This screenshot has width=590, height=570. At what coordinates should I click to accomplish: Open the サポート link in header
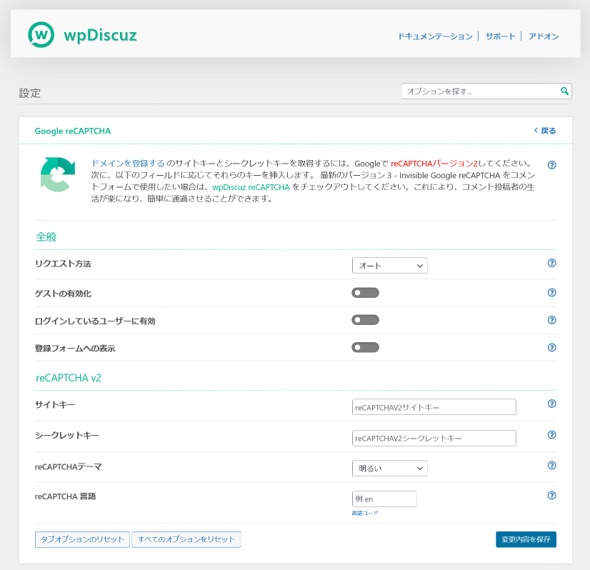point(500,36)
